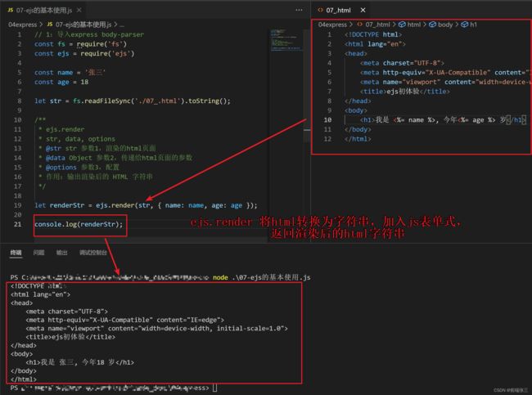The height and width of the screenshot is (395, 532).
Task: Click terminal output "<title>ejs初体验</title>"
Action: (70, 337)
